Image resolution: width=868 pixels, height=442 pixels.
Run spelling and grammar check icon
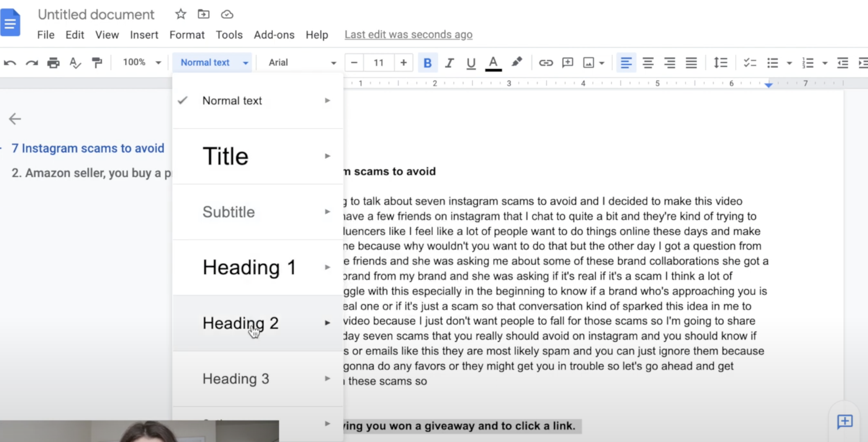coord(75,63)
